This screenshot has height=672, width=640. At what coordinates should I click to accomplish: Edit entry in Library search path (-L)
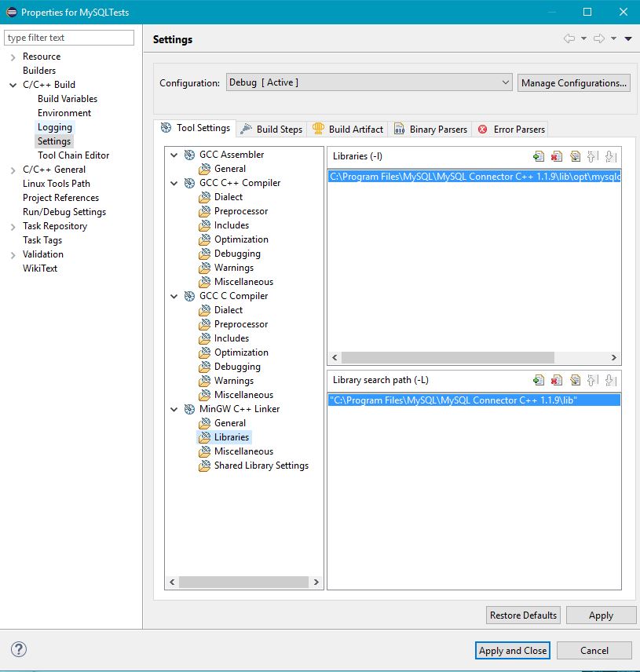click(x=575, y=380)
